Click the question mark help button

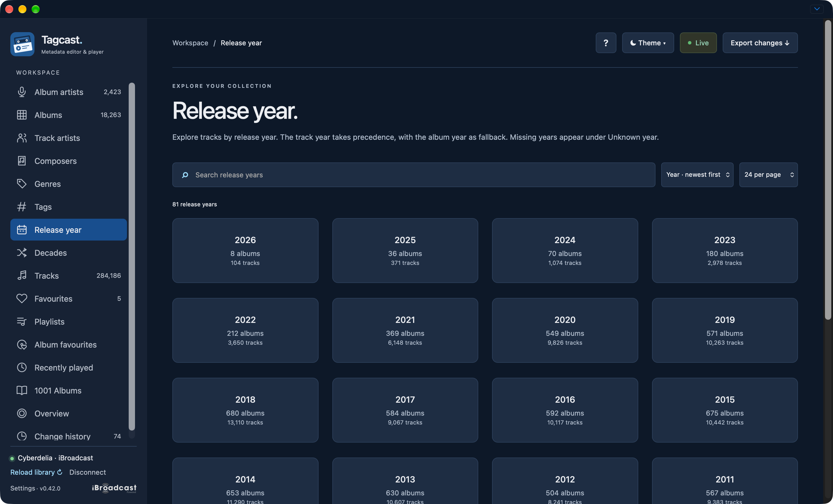[606, 43]
